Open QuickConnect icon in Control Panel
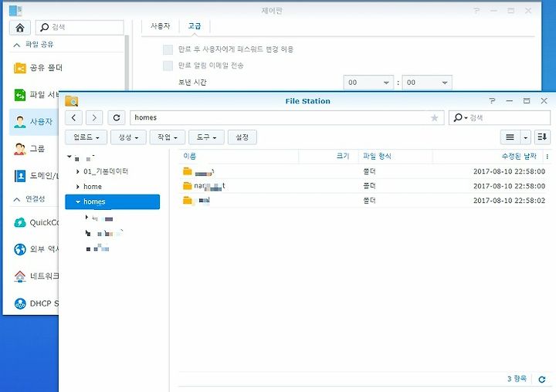The width and height of the screenshot is (556, 392). (x=20, y=222)
